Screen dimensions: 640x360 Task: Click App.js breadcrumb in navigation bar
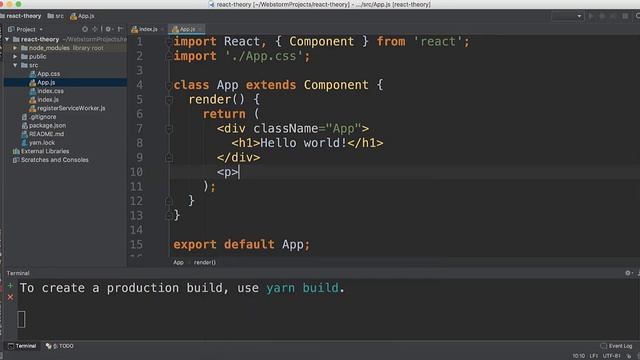point(82,16)
